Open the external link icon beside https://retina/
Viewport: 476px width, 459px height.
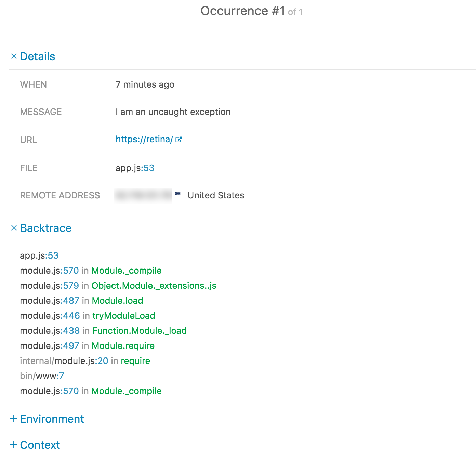(179, 139)
